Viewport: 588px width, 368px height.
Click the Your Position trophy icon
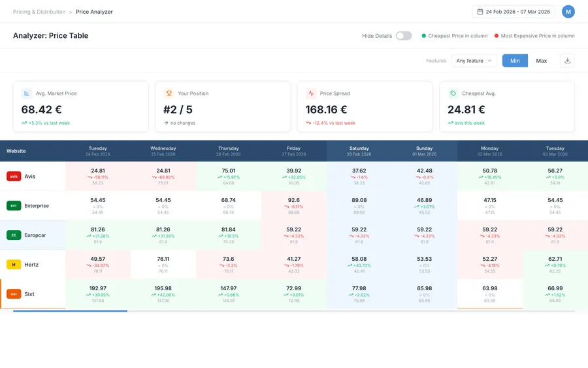[169, 93]
